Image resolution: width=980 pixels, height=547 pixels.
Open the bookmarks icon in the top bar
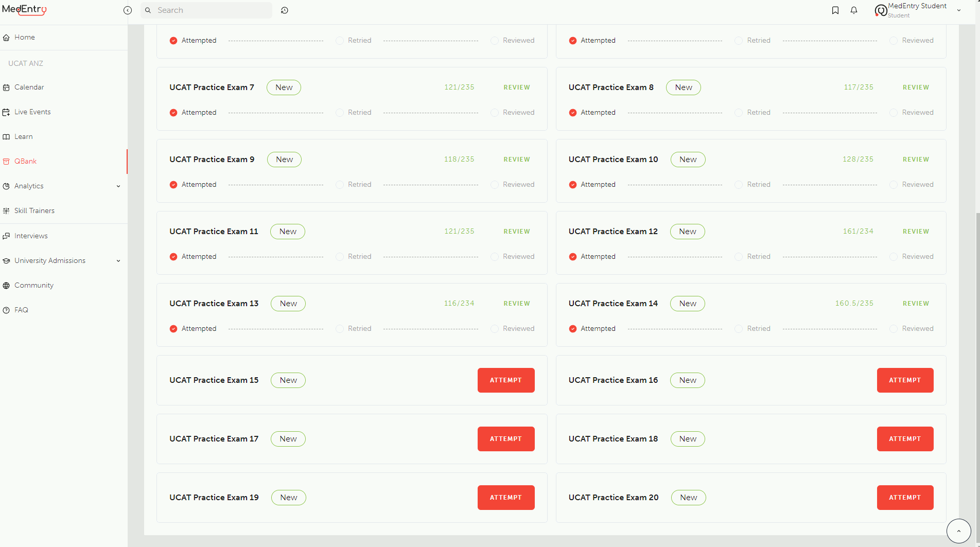(x=835, y=10)
